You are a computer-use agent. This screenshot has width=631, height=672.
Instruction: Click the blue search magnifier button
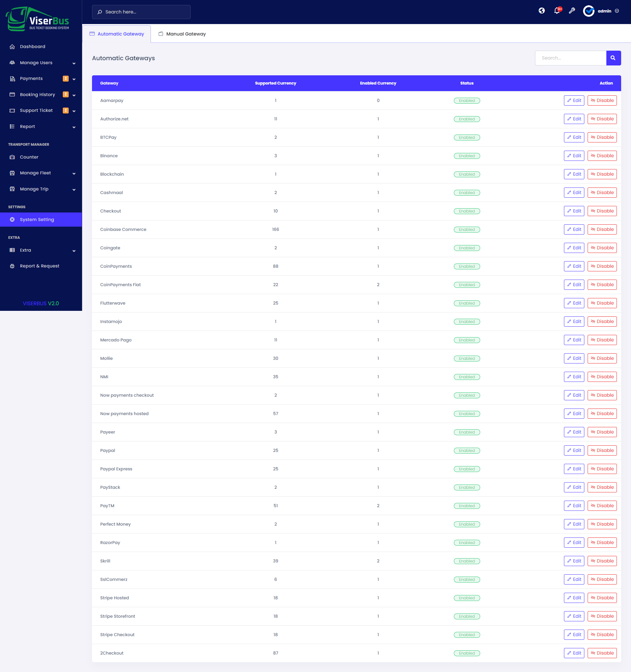[614, 58]
